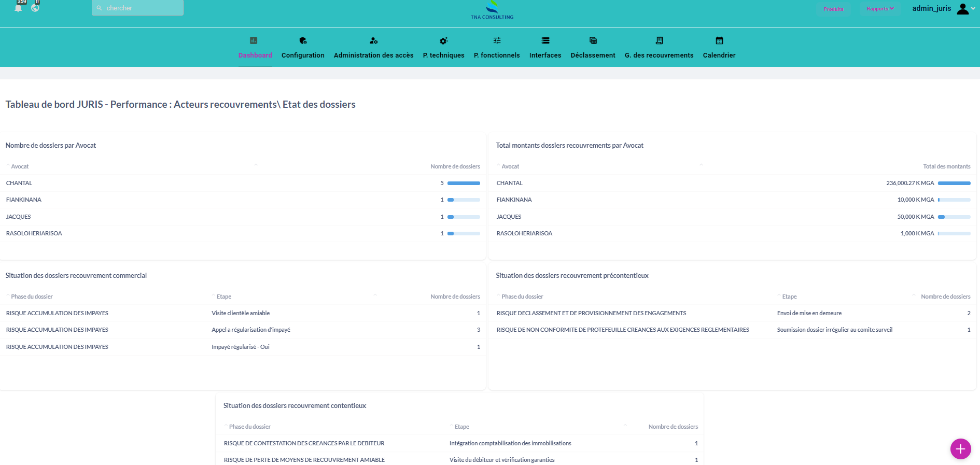Sort by Total des montants column
The width and height of the screenshot is (980, 465).
click(946, 166)
